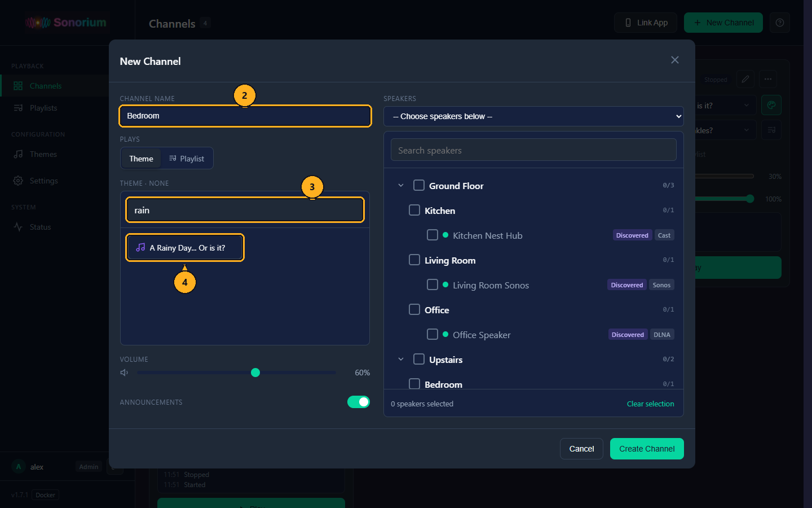Click the Sonorium logo
The height and width of the screenshot is (508, 812).
tap(66, 23)
